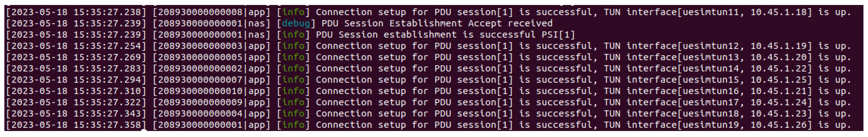Click the timestamp ending in 27.283
The image size is (868, 137).
point(76,69)
